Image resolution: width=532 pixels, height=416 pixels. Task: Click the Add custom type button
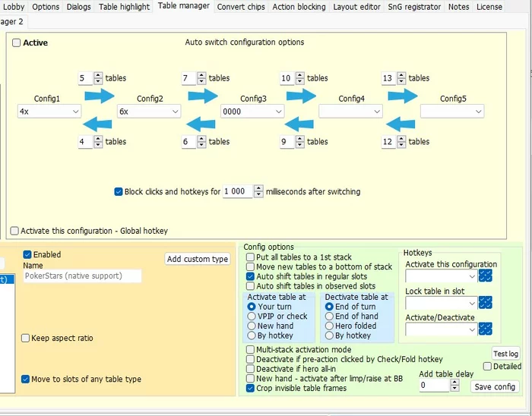point(198,259)
